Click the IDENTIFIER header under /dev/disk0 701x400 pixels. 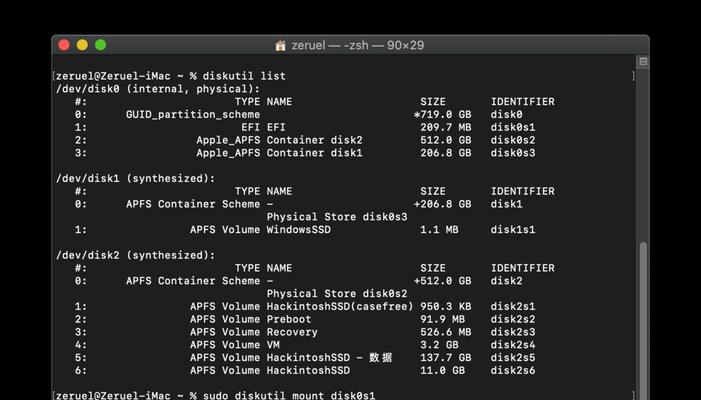pos(523,102)
